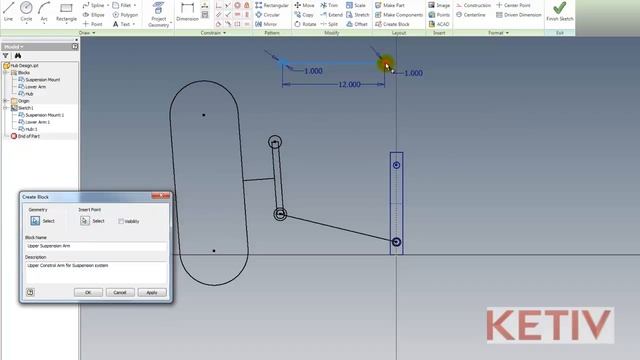
Task: Select Suspension Mount:1 under Sketch1
Action: 41,115
